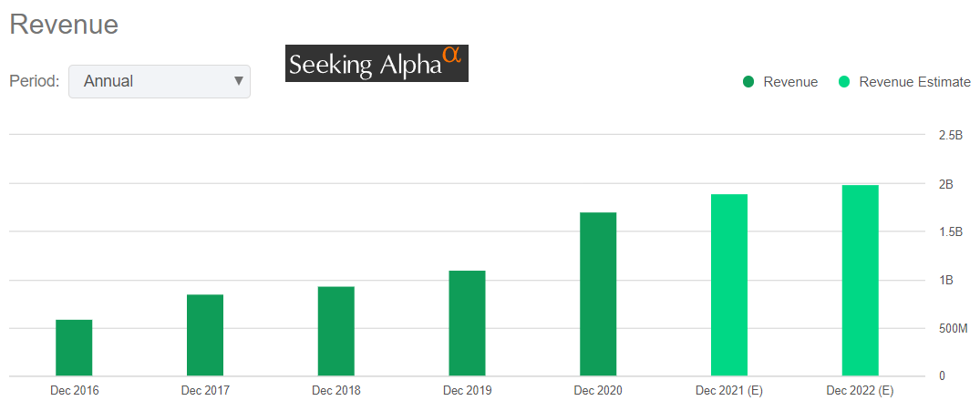Select the Dec 2020 revenue bar
980x411 pixels.
pos(598,293)
